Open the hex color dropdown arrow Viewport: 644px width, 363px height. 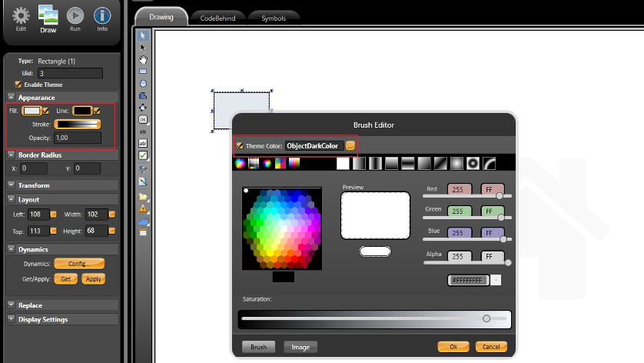(496, 280)
